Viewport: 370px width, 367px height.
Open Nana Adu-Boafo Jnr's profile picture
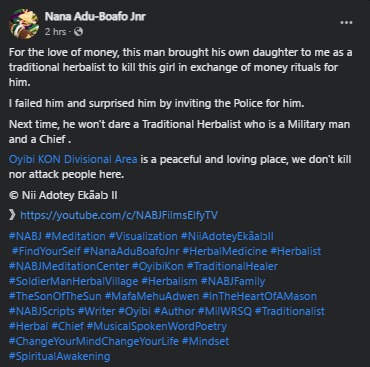coord(24,24)
